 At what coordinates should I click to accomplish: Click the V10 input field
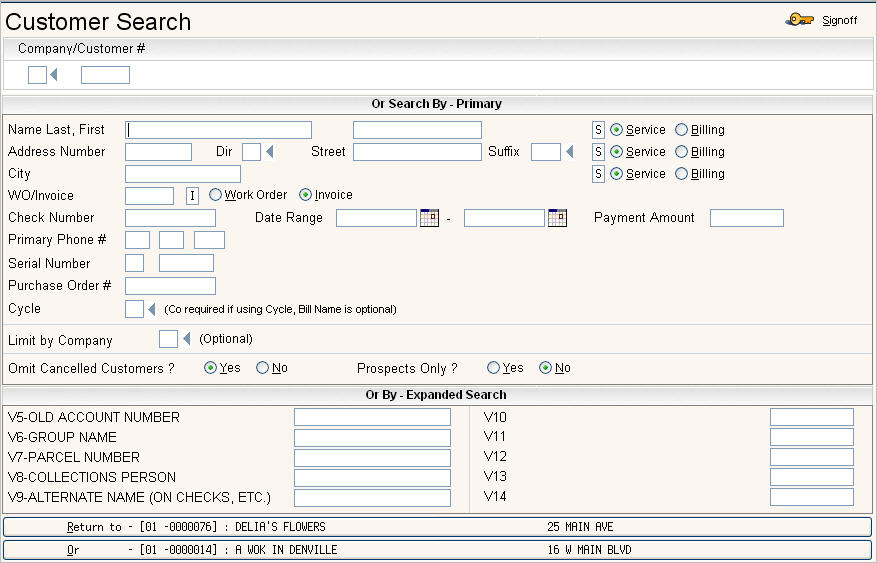812,417
